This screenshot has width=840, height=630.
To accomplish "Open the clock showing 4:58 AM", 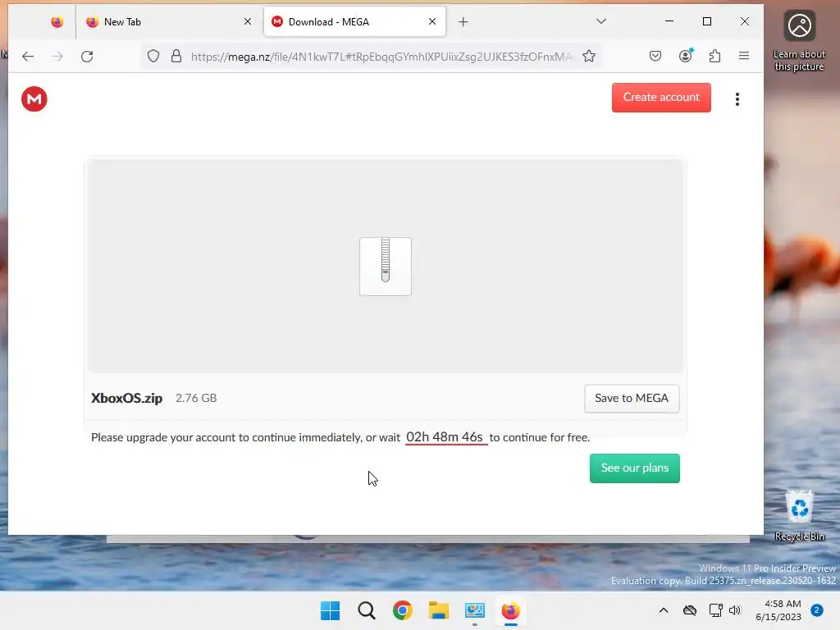I will point(778,610).
